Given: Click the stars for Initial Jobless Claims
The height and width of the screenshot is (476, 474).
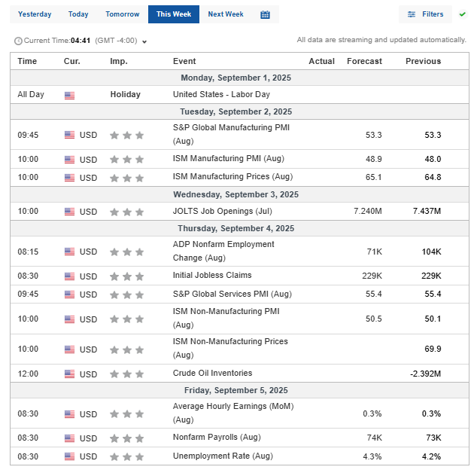Looking at the screenshot, I should coord(126,276).
